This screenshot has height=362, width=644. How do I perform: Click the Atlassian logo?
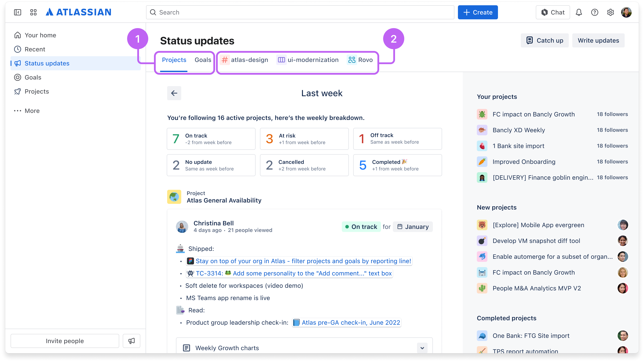pos(79,12)
